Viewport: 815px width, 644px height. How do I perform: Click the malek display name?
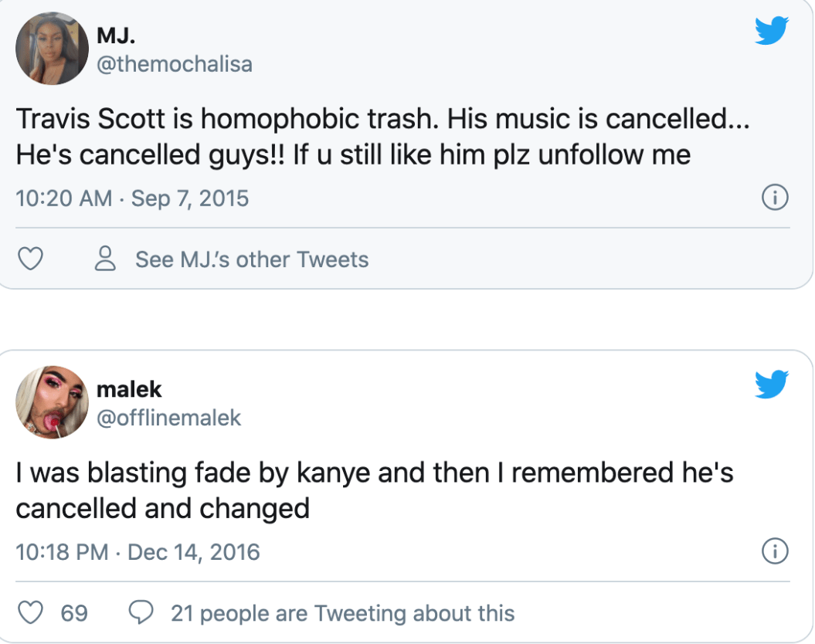[x=129, y=388]
